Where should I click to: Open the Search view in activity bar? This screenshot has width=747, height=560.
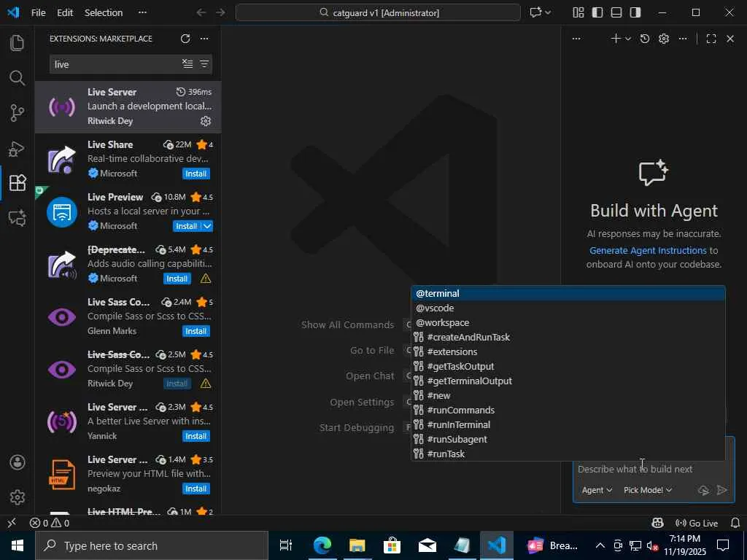18,77
